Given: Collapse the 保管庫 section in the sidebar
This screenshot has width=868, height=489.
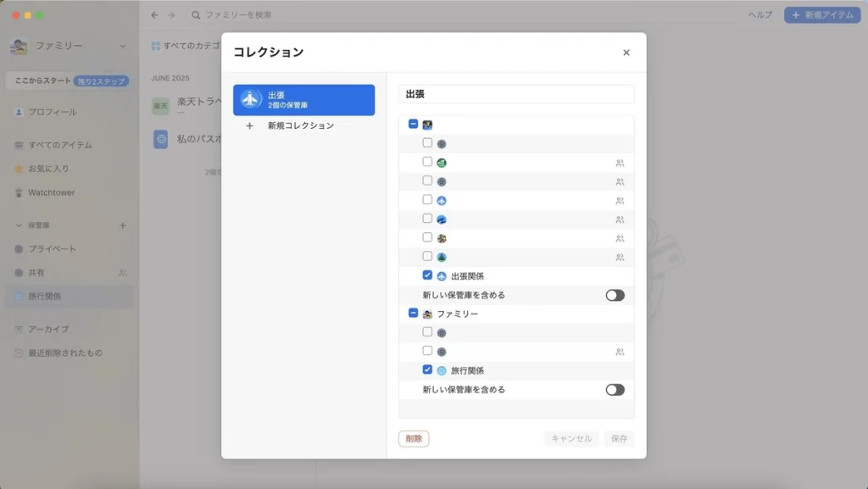Looking at the screenshot, I should [19, 225].
